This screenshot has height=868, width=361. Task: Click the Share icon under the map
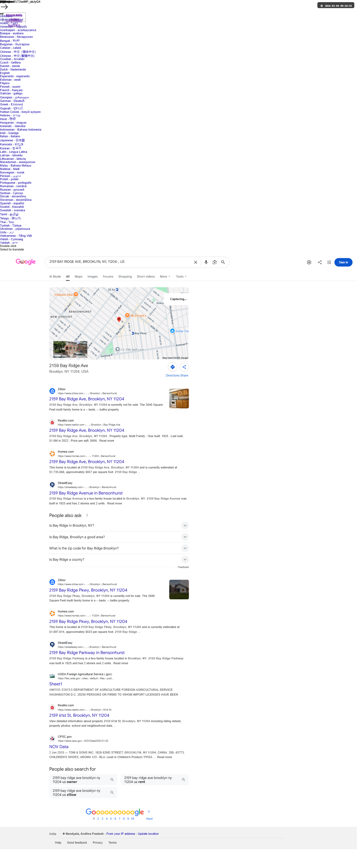point(184,367)
